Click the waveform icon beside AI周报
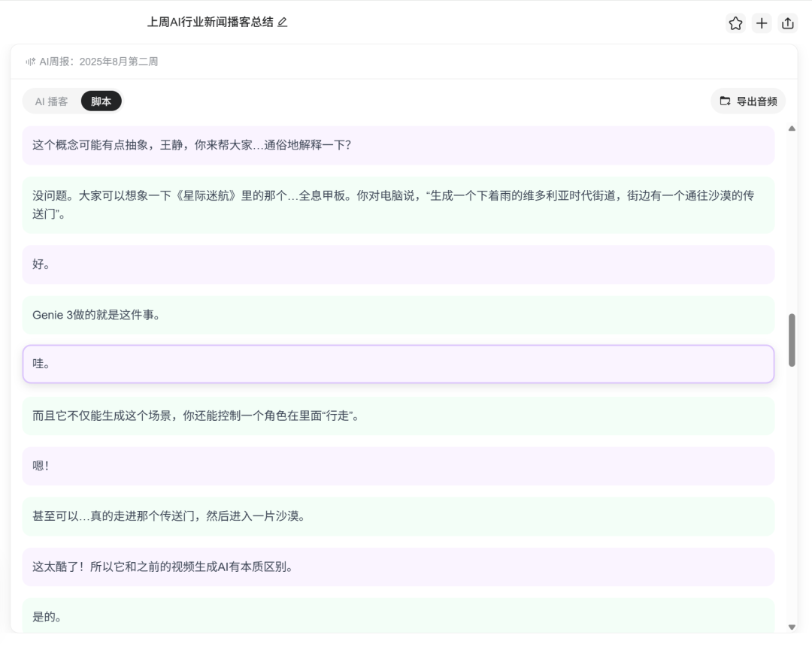Image resolution: width=812 pixels, height=650 pixels. coord(29,62)
